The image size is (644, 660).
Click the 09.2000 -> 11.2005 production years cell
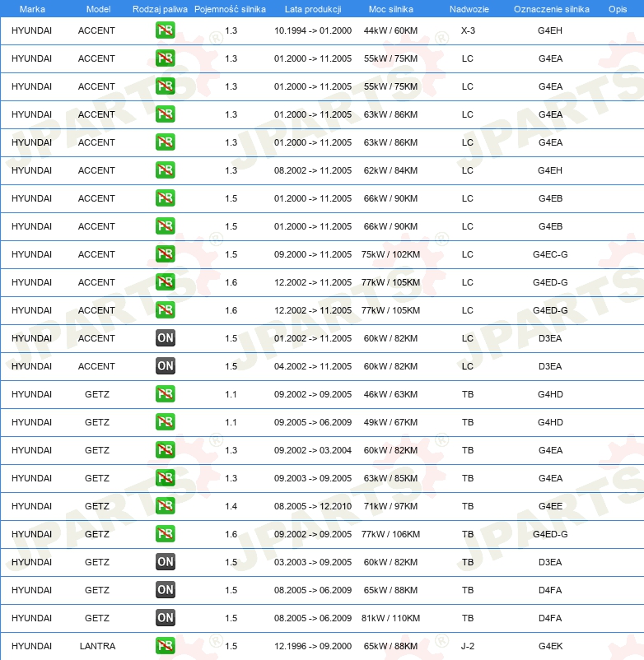(x=312, y=254)
